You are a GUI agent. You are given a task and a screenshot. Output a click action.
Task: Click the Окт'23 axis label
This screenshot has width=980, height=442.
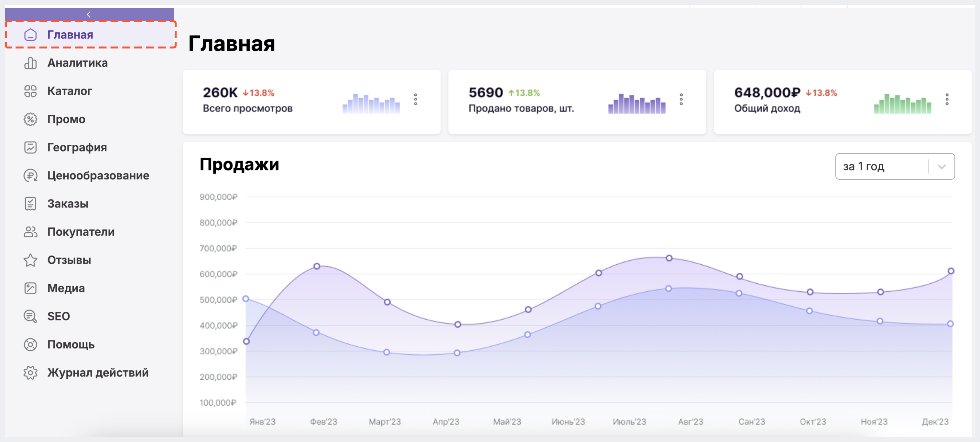pos(812,421)
